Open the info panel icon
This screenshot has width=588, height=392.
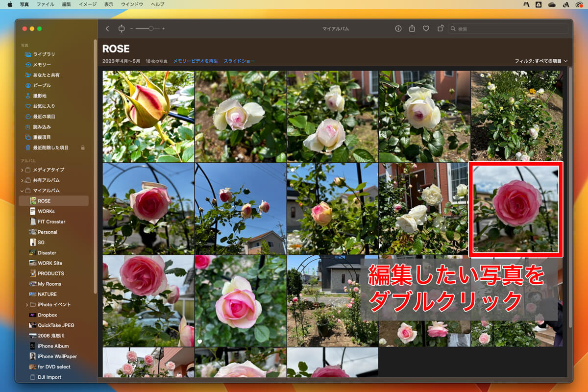point(398,29)
